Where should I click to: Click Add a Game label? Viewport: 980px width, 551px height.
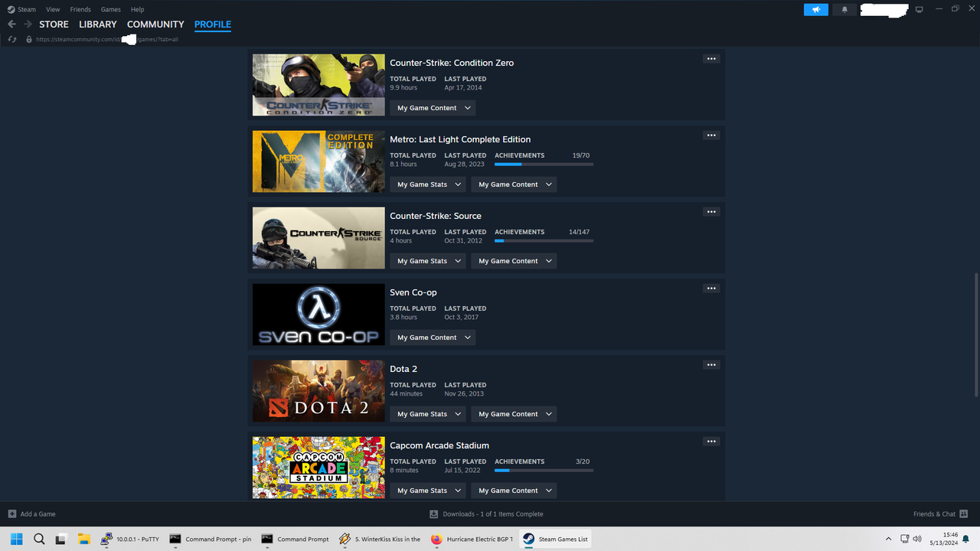[x=38, y=514]
